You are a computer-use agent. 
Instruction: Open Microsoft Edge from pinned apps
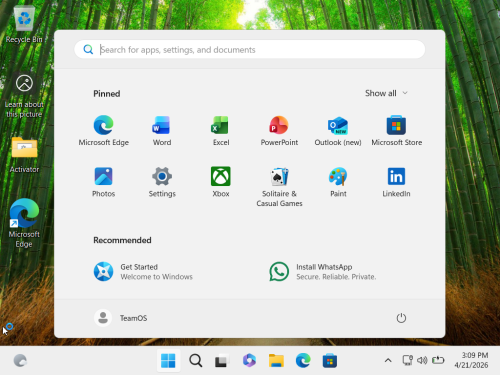click(x=103, y=131)
